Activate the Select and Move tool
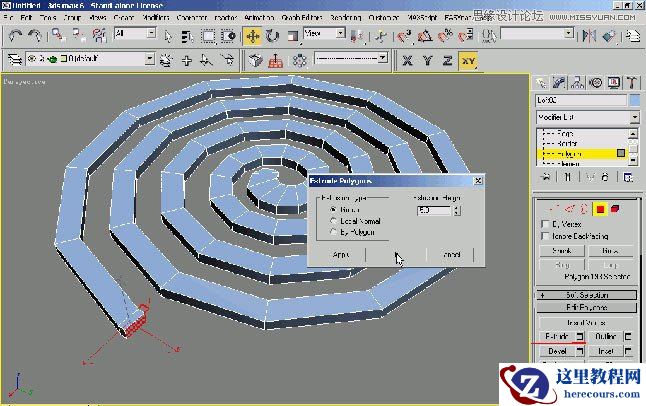646x406 pixels. (x=252, y=36)
